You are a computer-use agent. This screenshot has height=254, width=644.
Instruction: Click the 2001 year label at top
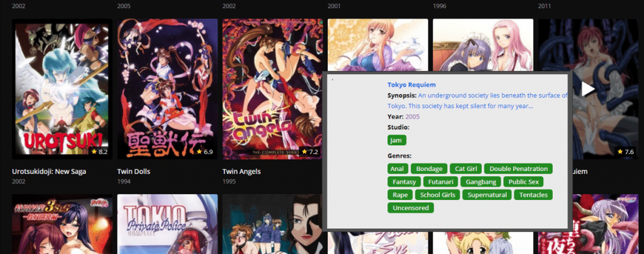[335, 6]
